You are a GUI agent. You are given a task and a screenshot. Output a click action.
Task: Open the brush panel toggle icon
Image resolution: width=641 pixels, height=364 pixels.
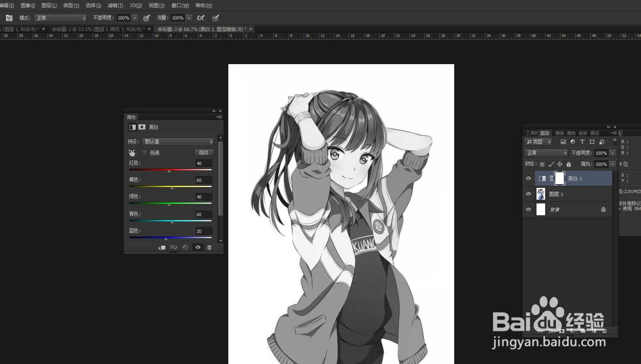[x=9, y=18]
